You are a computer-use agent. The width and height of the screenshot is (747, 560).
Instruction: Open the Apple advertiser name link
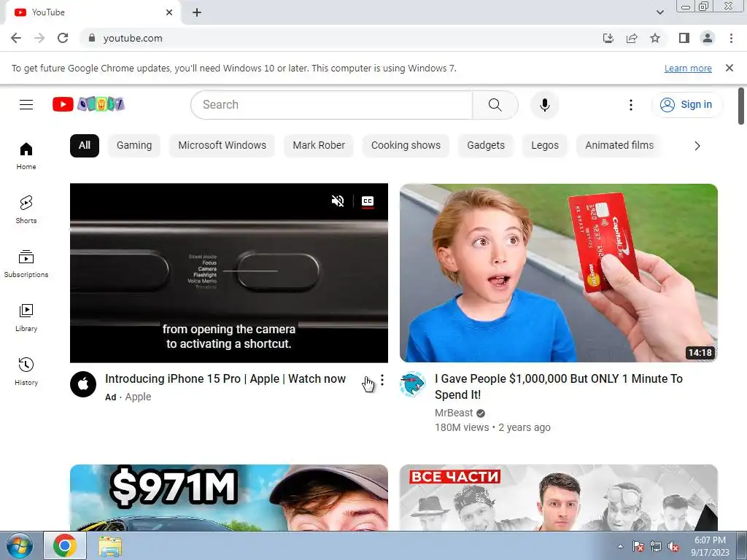[x=138, y=397]
